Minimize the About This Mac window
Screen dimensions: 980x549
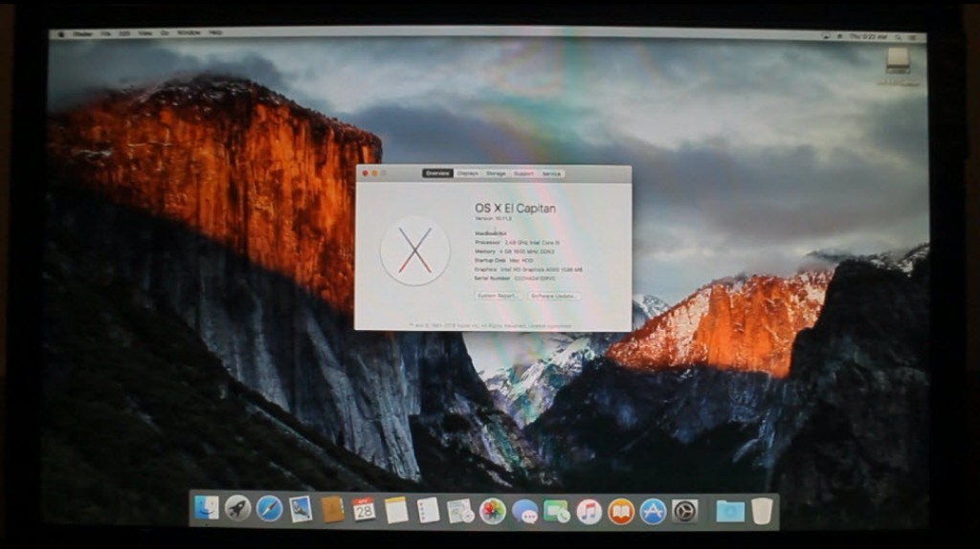tap(374, 173)
